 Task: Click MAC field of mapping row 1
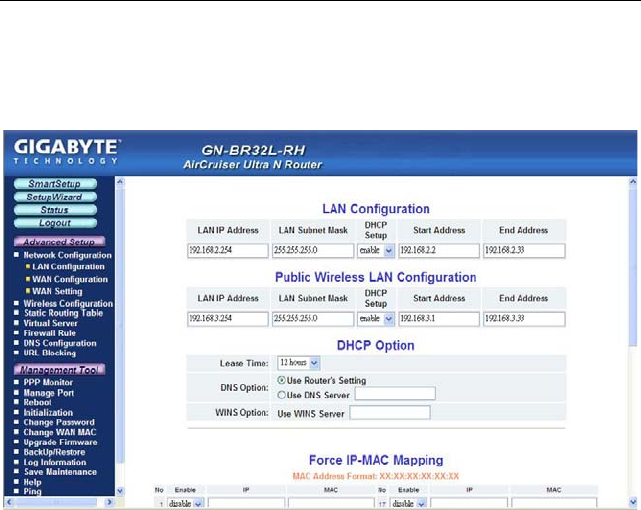pyautogui.click(x=331, y=503)
